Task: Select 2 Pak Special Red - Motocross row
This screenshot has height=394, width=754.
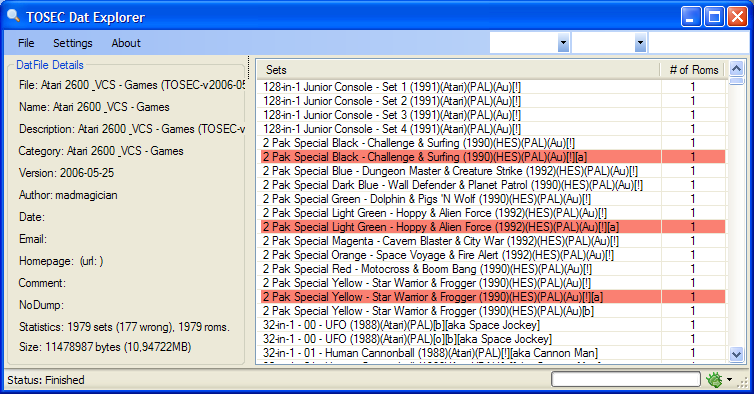Action: pos(493,268)
